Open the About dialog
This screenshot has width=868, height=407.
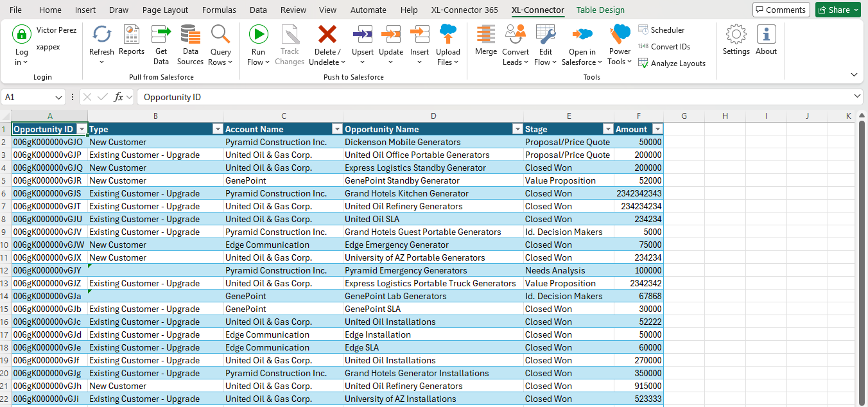pyautogui.click(x=766, y=40)
